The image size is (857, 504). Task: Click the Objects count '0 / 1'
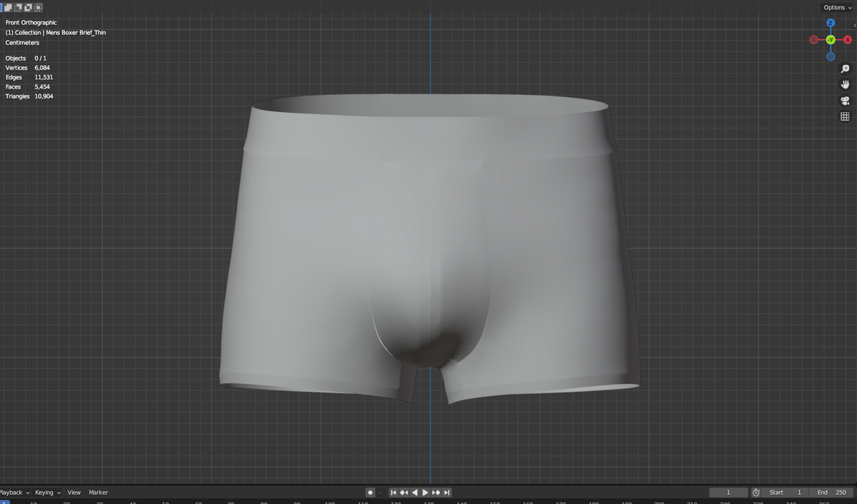41,59
